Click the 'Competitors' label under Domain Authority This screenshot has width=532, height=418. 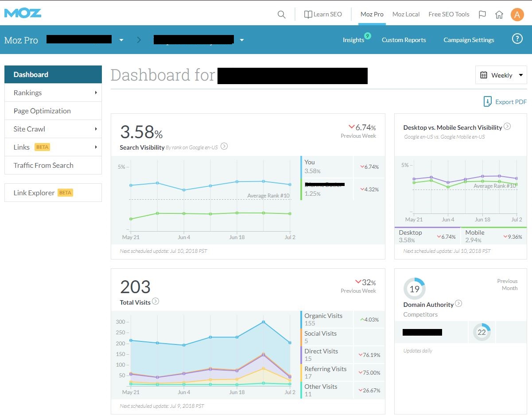tap(420, 314)
